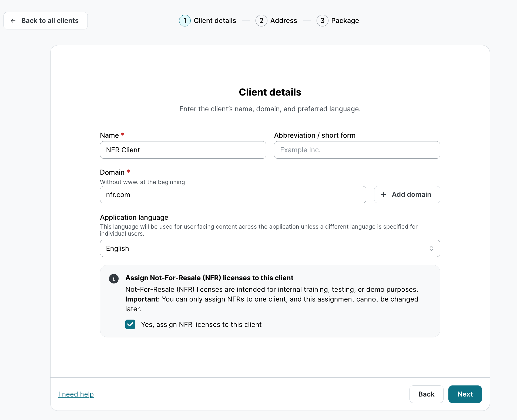Select the Client details step label
Screen dimensions: 517x420
point(215,21)
